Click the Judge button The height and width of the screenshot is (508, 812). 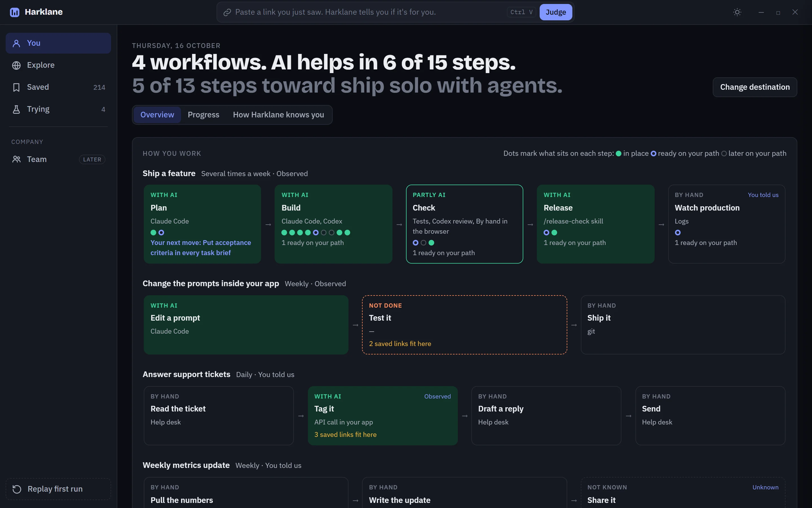556,12
